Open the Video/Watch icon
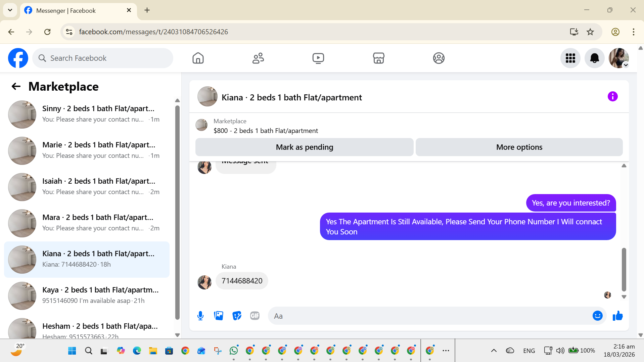This screenshot has height=362, width=644. click(318, 58)
